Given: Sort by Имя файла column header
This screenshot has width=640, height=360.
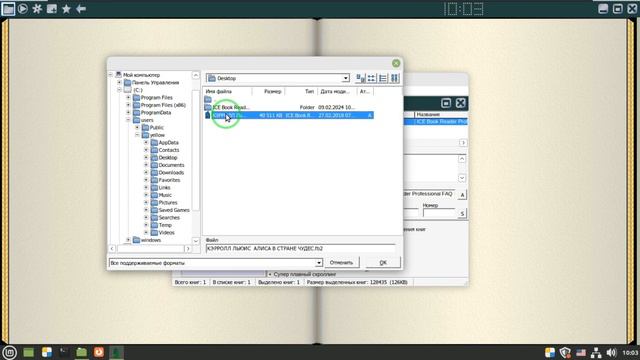Looking at the screenshot, I should point(228,91).
